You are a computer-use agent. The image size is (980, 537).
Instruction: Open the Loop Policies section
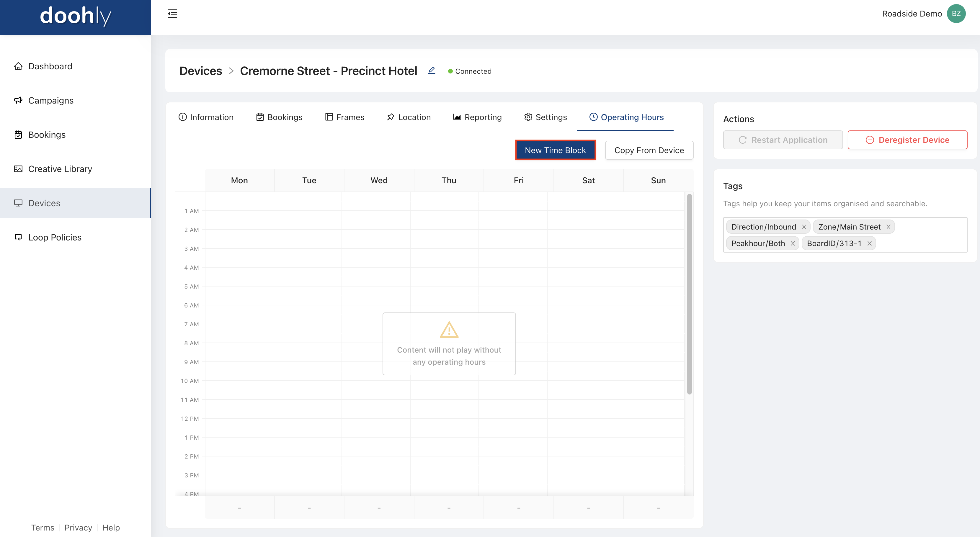click(54, 237)
